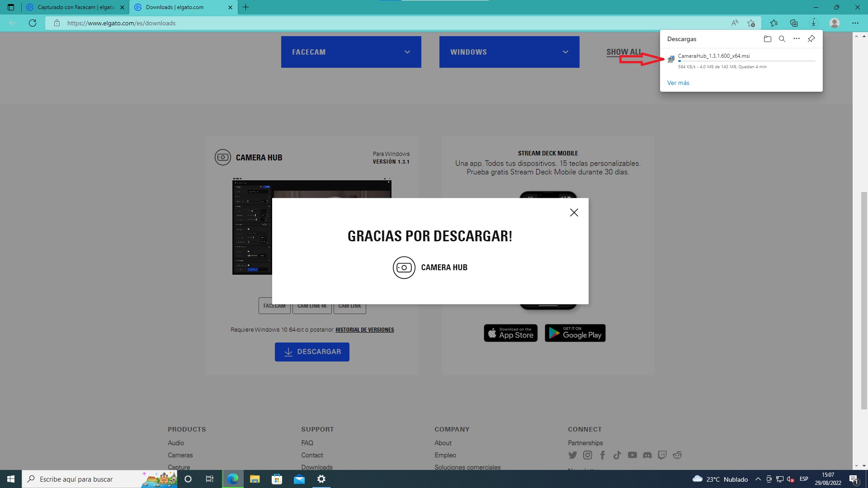The height and width of the screenshot is (488, 868).
Task: Open the Ver más downloads link
Action: [x=678, y=83]
